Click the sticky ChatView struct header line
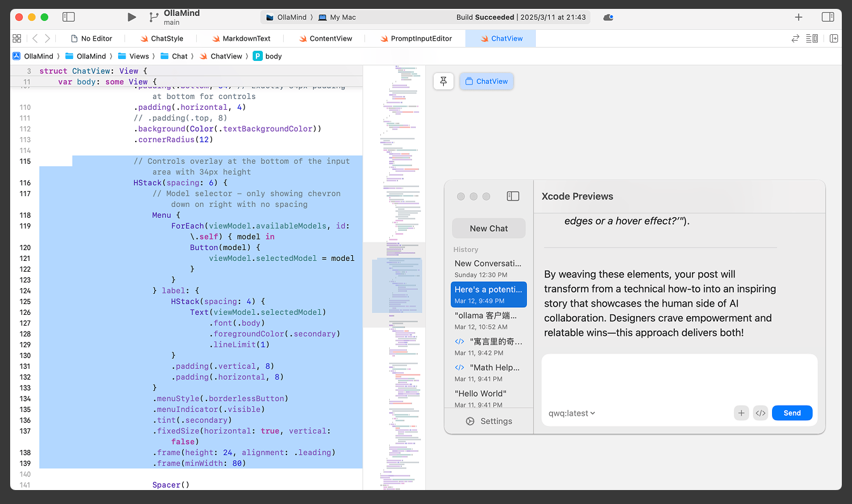The height and width of the screenshot is (504, 852). coord(93,71)
